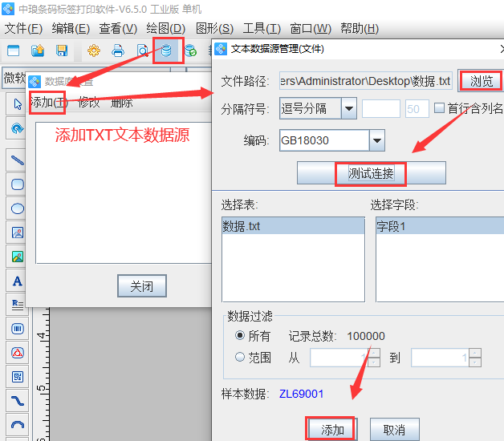Select the 所有 radio button
Viewport: 504px width, 441px height.
240,336
